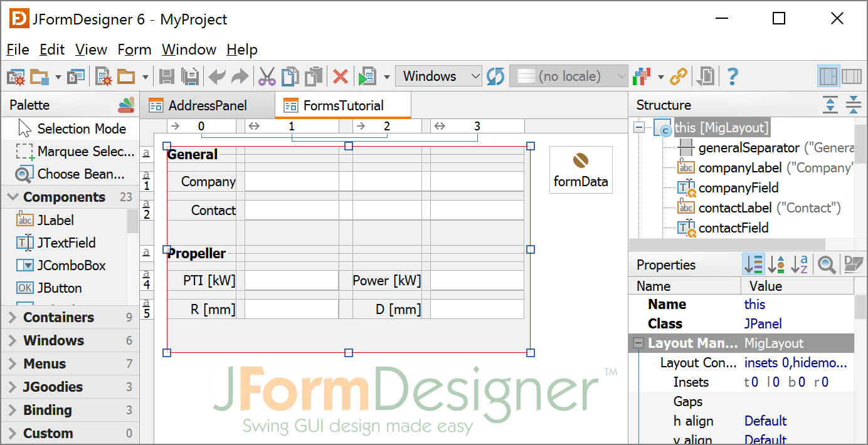
Task: Click the Default h align value
Action: coord(765,421)
